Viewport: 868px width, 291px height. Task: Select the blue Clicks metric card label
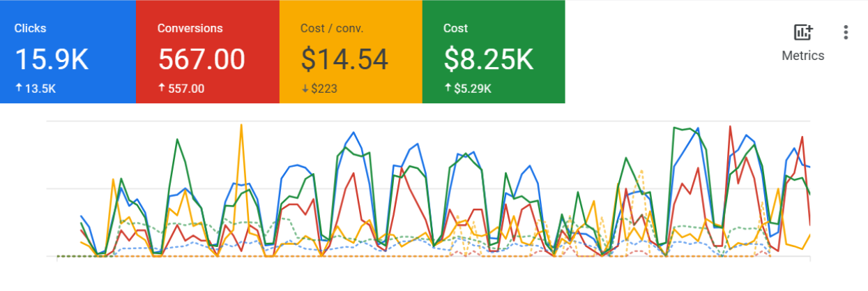pos(30,29)
